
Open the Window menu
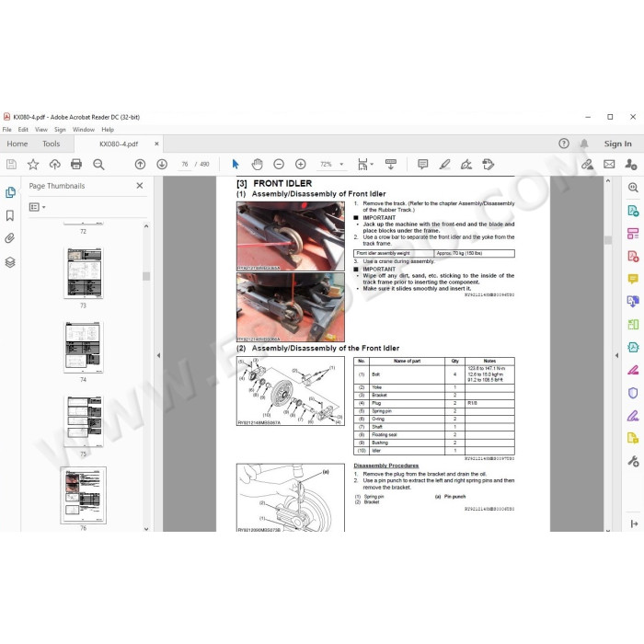click(x=84, y=130)
